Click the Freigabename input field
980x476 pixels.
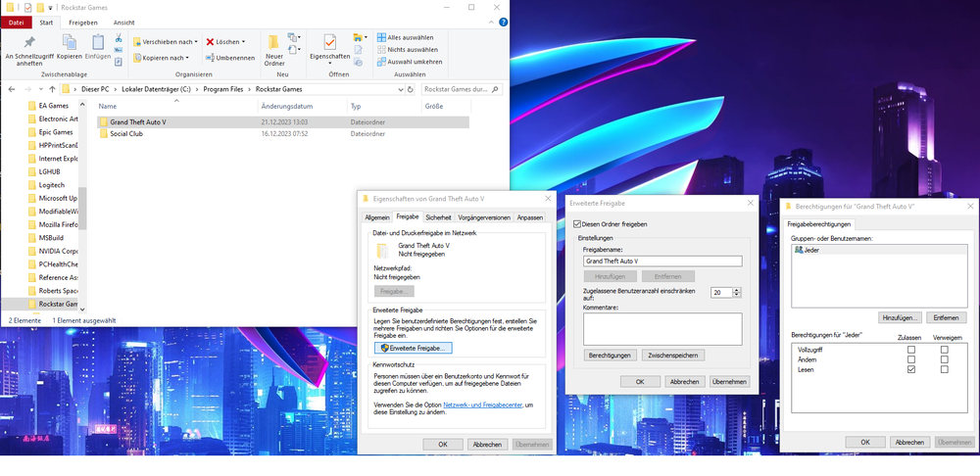point(662,262)
